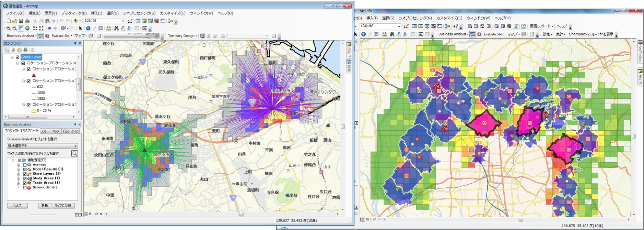The height and width of the screenshot is (230, 644).
Task: Open the Find binoculars tool
Action: (x=116, y=28)
